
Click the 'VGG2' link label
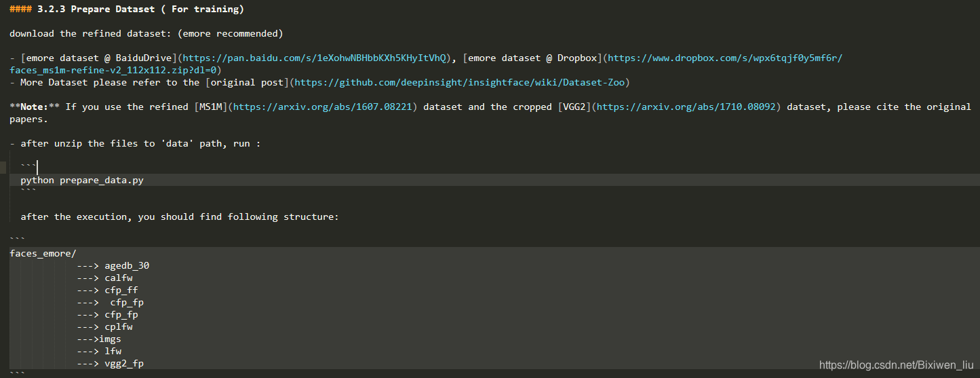point(574,107)
